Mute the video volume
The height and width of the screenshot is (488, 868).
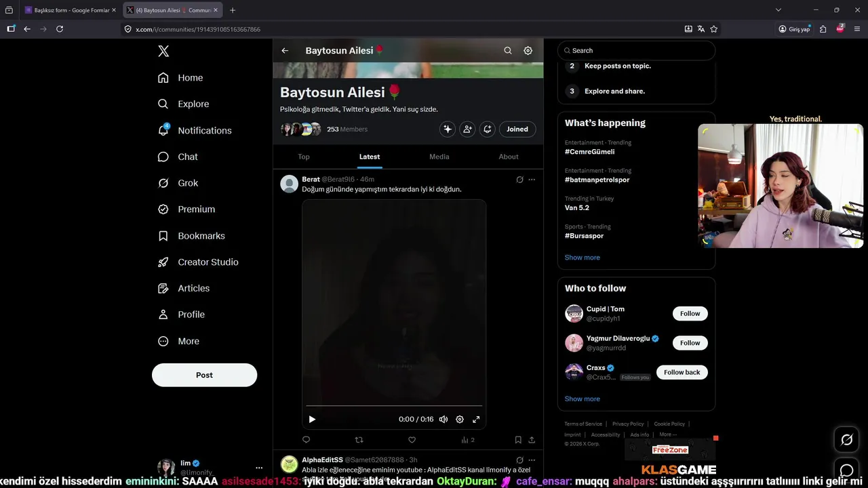(x=443, y=420)
